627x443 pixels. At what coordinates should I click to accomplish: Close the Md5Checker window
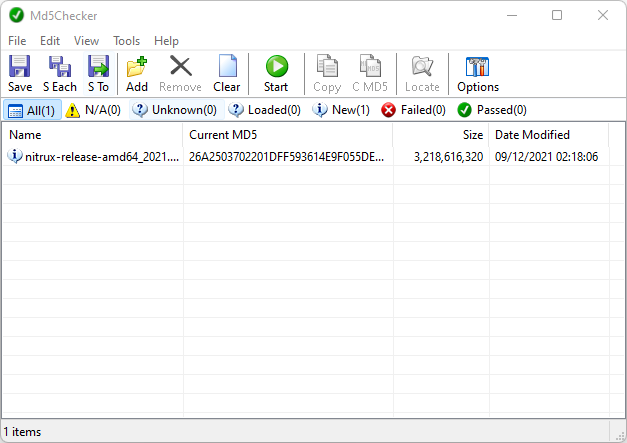click(x=603, y=16)
